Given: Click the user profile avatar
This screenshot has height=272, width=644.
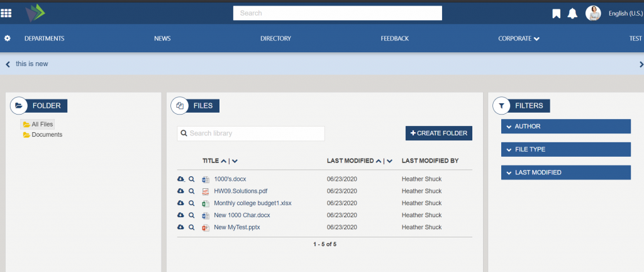Looking at the screenshot, I should click(x=593, y=13).
